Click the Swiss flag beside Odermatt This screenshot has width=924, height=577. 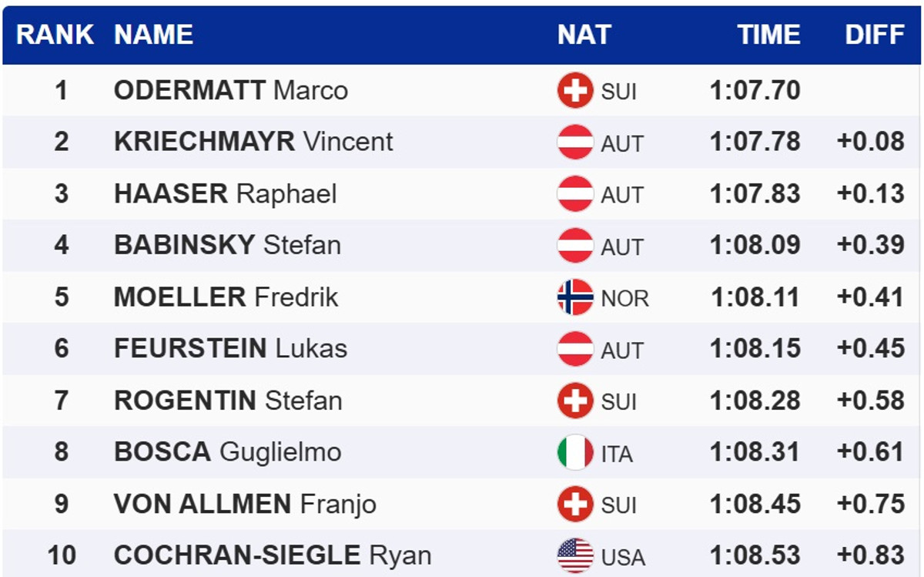[x=575, y=91]
